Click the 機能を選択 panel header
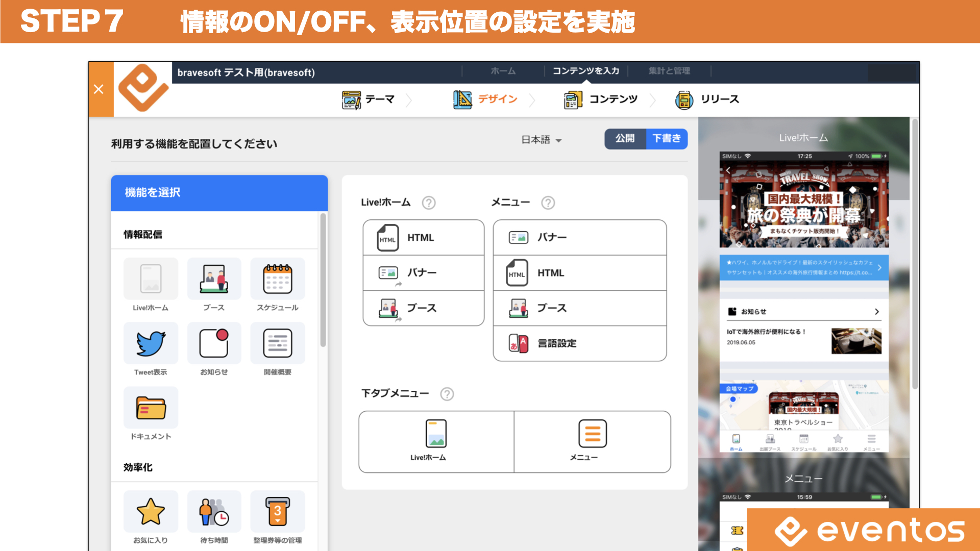 [219, 193]
